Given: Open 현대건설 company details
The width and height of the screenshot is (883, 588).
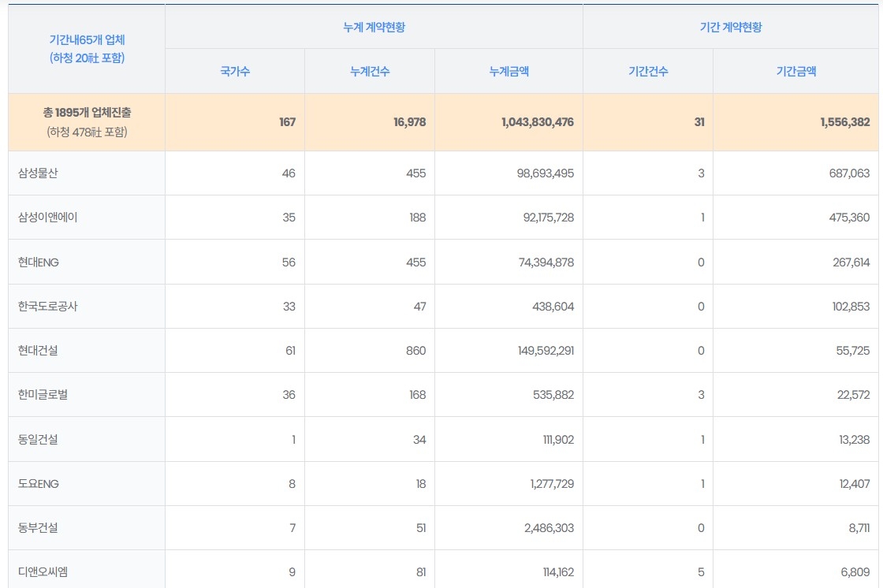Looking at the screenshot, I should tap(38, 351).
